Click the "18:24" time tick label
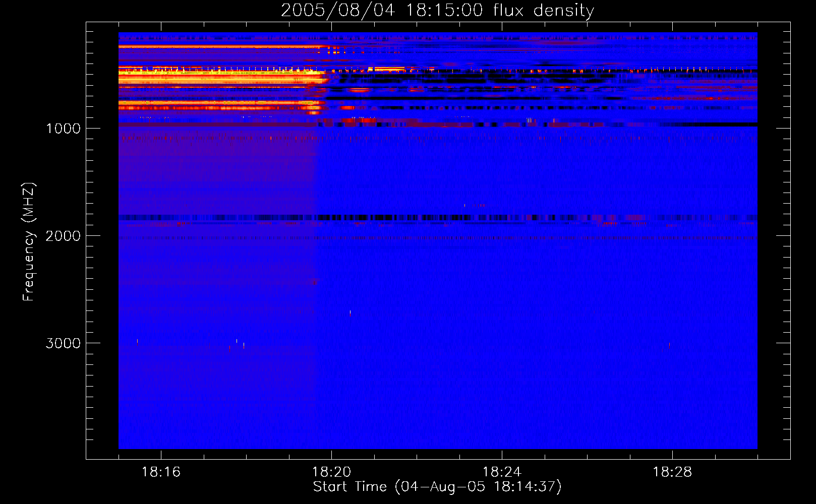The image size is (816, 504). [502, 472]
